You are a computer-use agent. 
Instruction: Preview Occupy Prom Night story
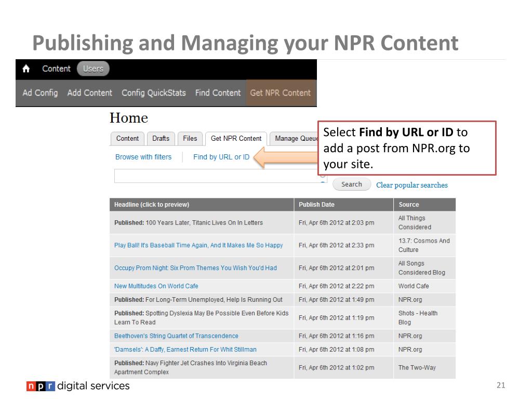(x=195, y=268)
